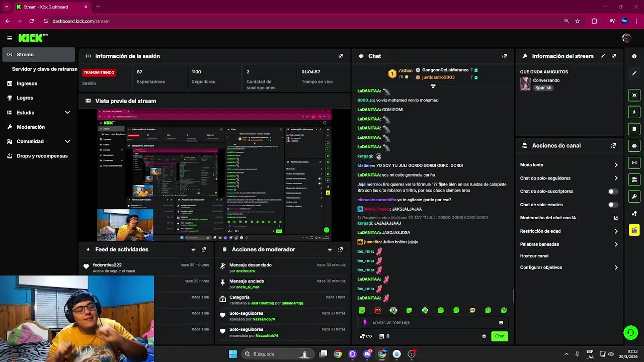Viewport: 644px width, 362px height.
Task: Open Configurar objetivos options chevron
Action: [x=616, y=267]
